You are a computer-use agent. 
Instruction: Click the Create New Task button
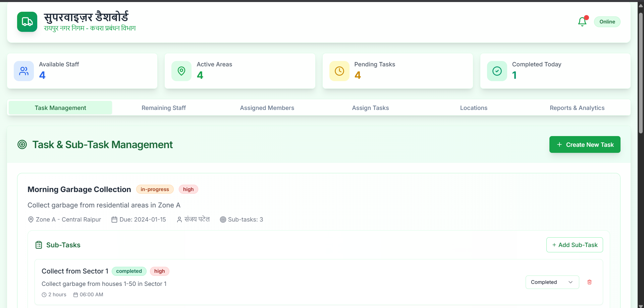[x=585, y=144]
